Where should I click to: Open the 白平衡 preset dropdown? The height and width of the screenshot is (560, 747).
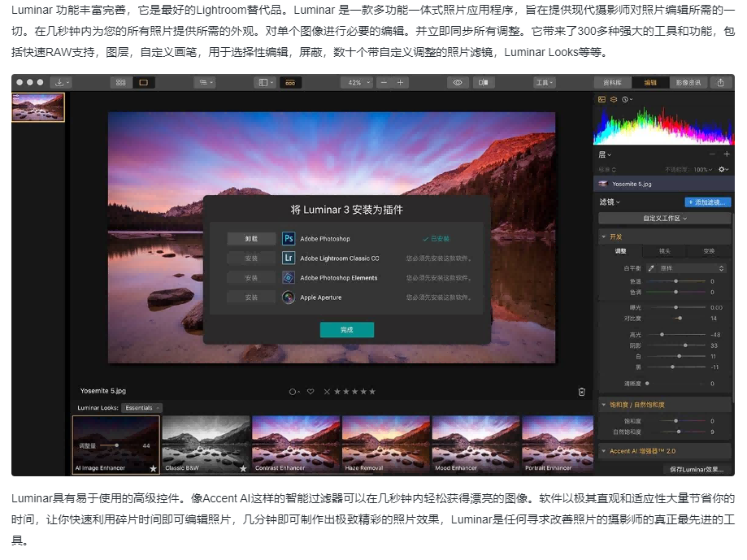coord(693,268)
